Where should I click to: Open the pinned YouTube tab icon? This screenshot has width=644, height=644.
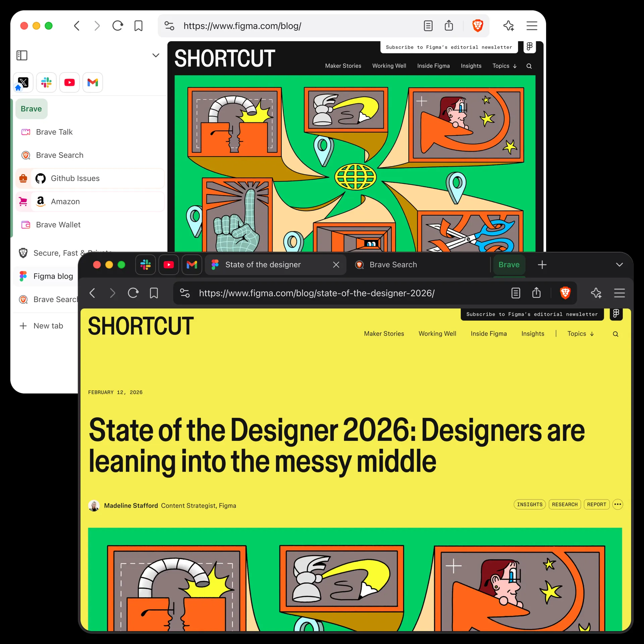[169, 265]
